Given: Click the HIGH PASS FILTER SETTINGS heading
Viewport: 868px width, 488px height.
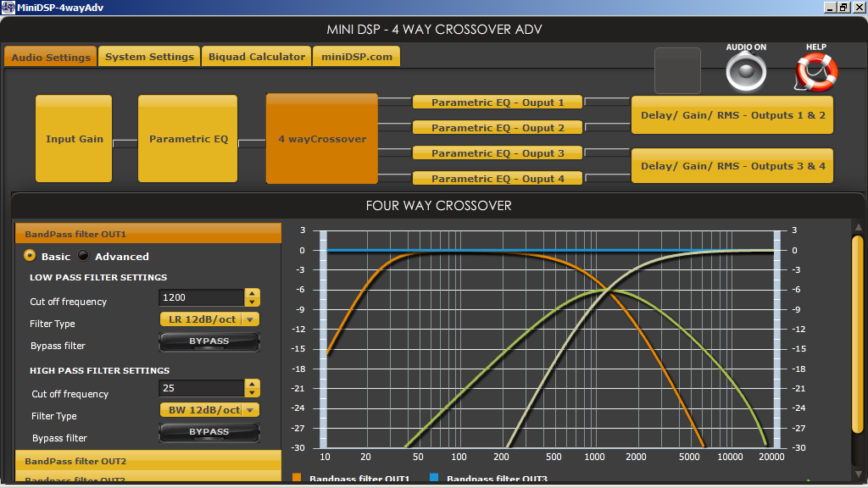Looking at the screenshot, I should coord(100,370).
